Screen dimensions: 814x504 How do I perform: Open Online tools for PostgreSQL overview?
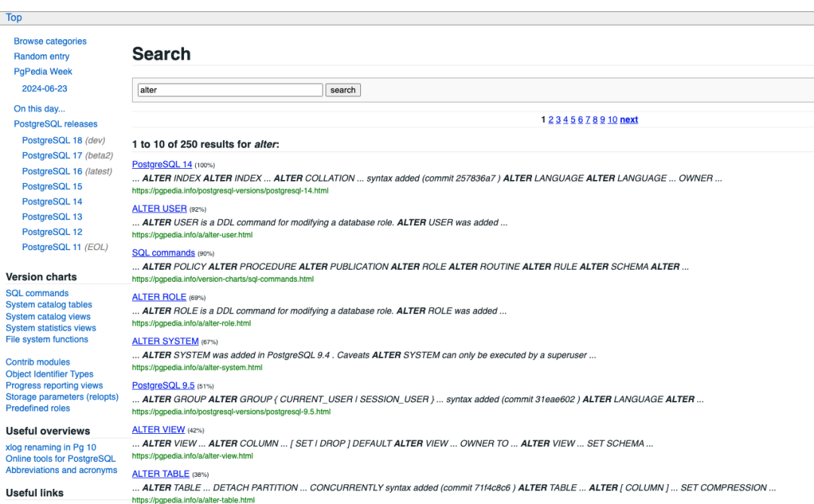click(x=61, y=458)
